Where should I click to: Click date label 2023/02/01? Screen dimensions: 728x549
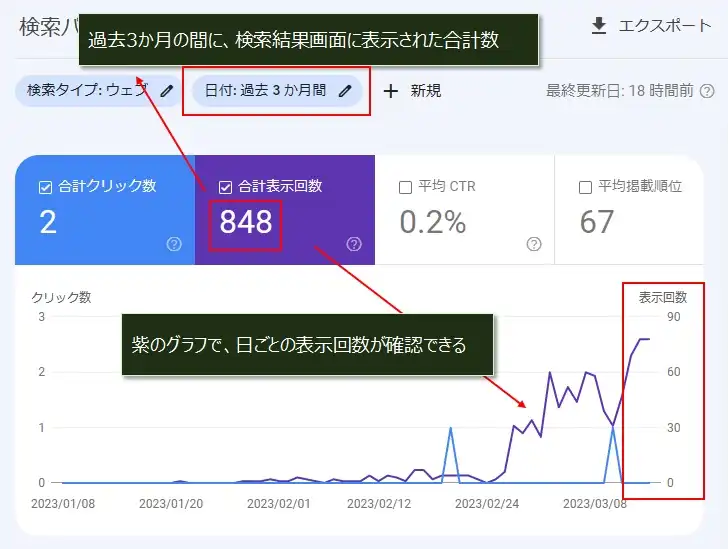point(279,504)
